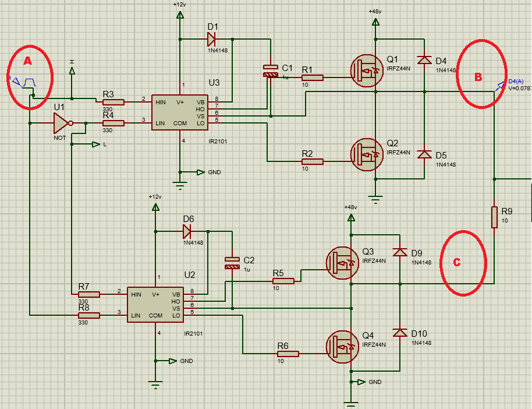Screen dimensions: 532x409
Task: Click the capacitor C2 symbol
Action: (232, 263)
